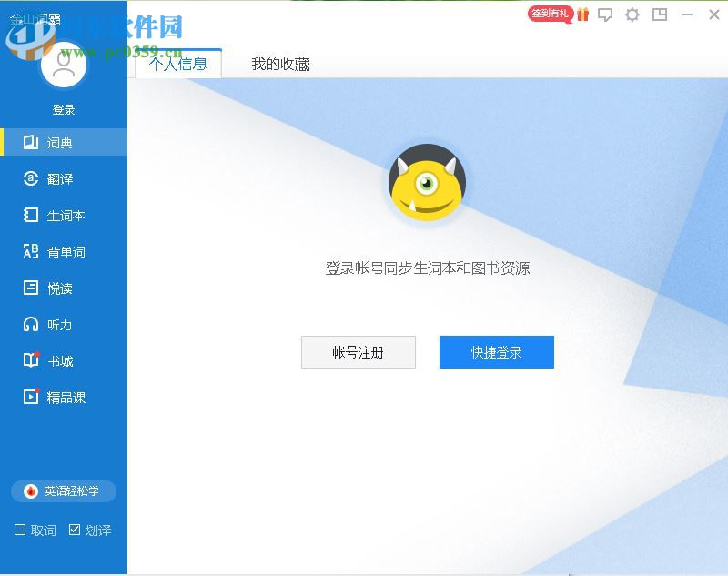Click the 精品课 video play icon

point(31,397)
